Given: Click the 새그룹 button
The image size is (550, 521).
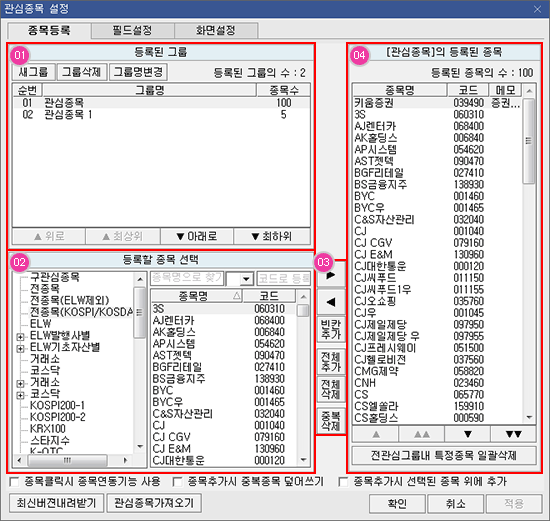Looking at the screenshot, I should [33, 72].
